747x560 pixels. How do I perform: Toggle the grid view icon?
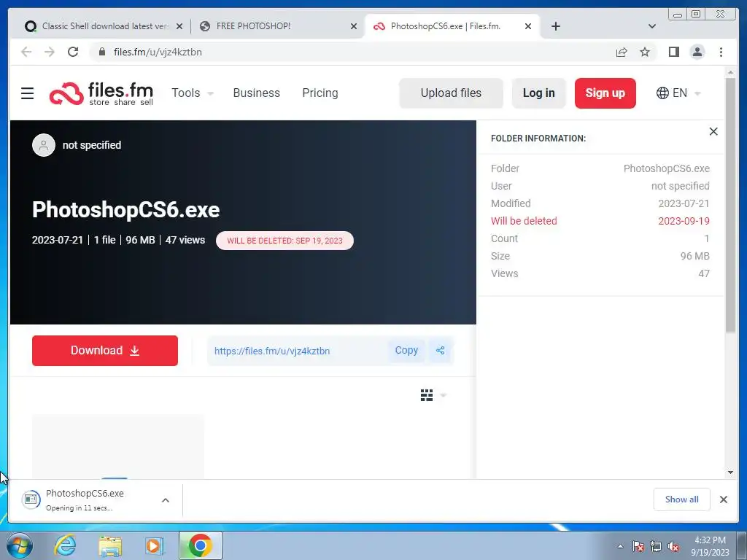click(427, 395)
